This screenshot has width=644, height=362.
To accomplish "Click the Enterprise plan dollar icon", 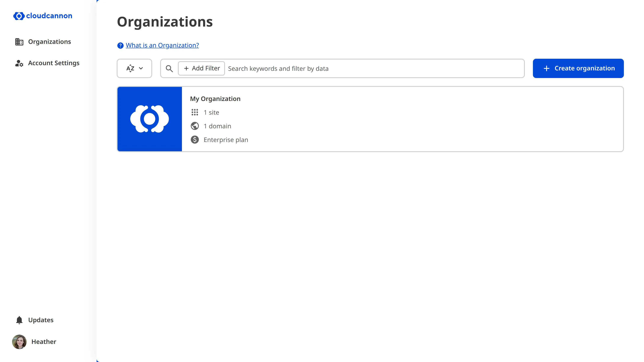I will (195, 140).
